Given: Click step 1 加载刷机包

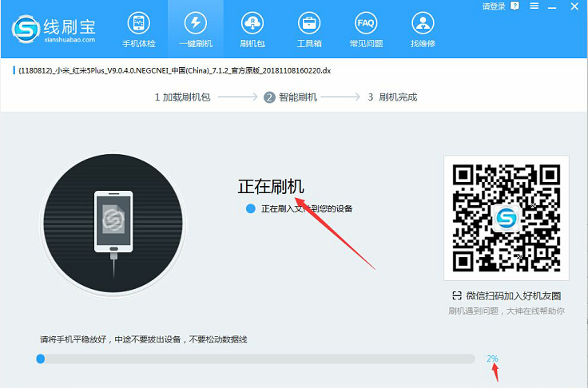Looking at the screenshot, I should coord(183,97).
